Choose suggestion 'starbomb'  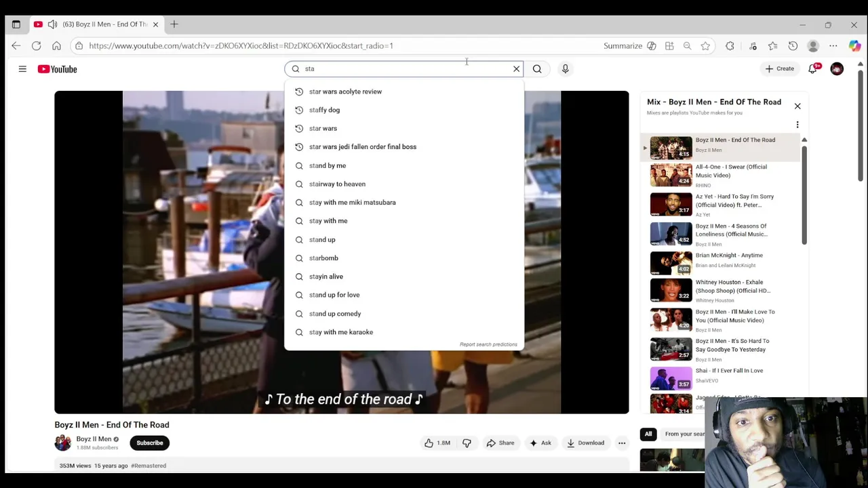pos(404,258)
